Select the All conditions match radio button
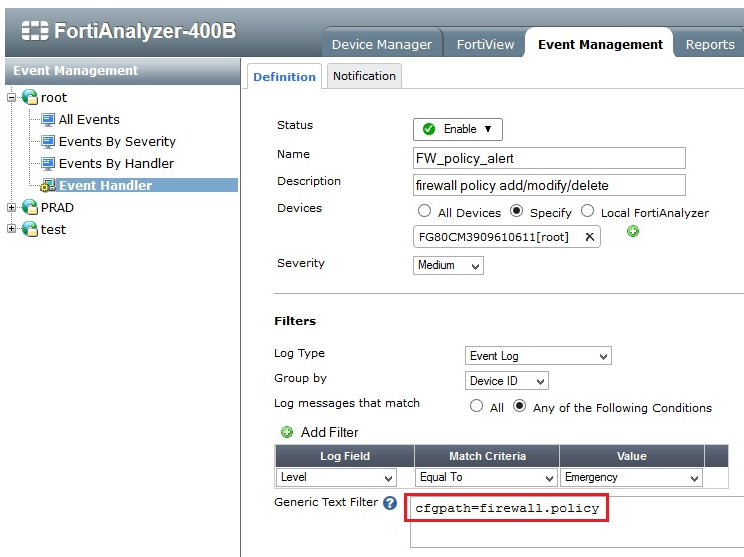 point(476,406)
